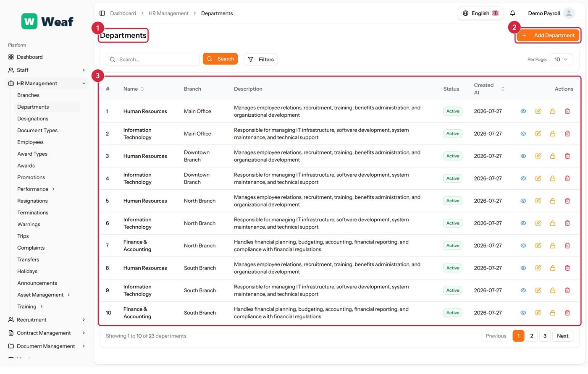Expand the Staff sidebar section
588x374 pixels.
(47, 70)
